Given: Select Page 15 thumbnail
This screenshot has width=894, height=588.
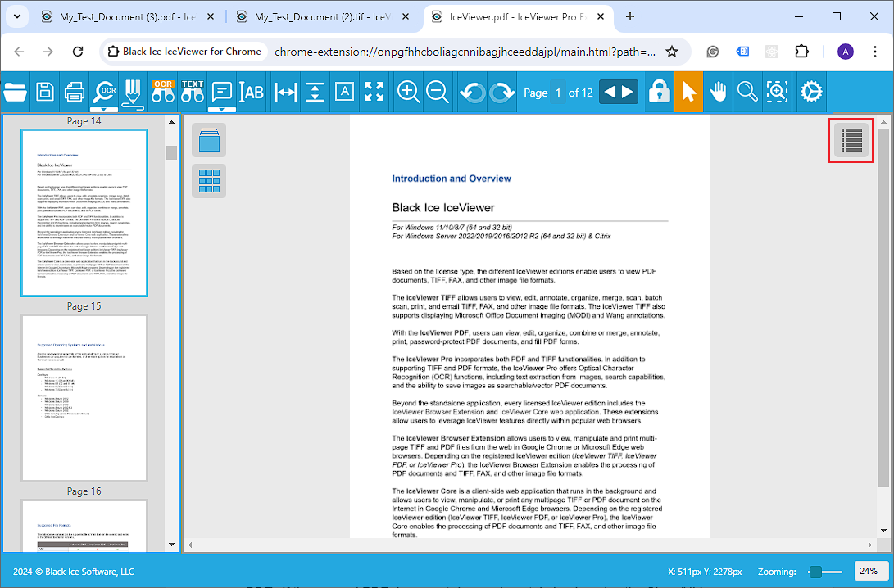Looking at the screenshot, I should point(84,398).
